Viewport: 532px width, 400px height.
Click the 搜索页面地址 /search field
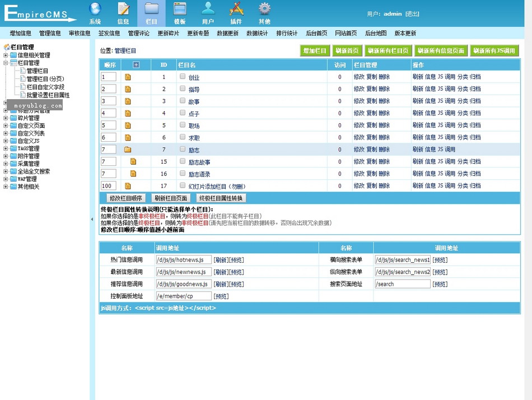tap(403, 284)
